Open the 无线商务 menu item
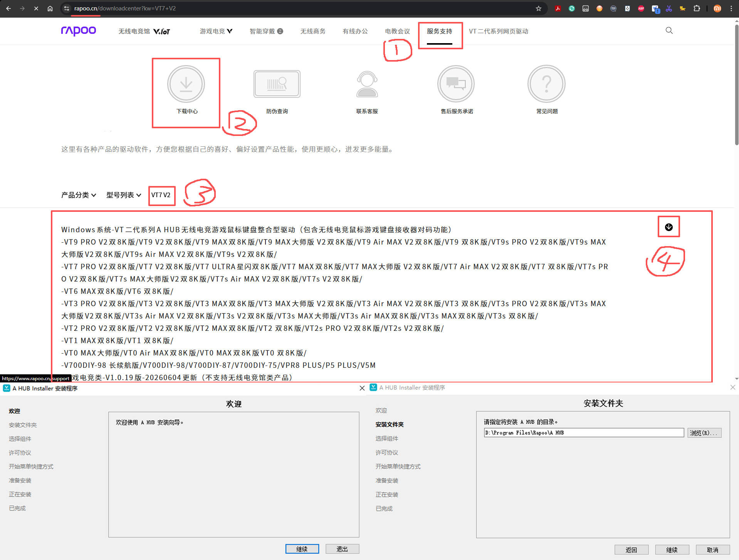Image resolution: width=739 pixels, height=560 pixels. coord(313,31)
